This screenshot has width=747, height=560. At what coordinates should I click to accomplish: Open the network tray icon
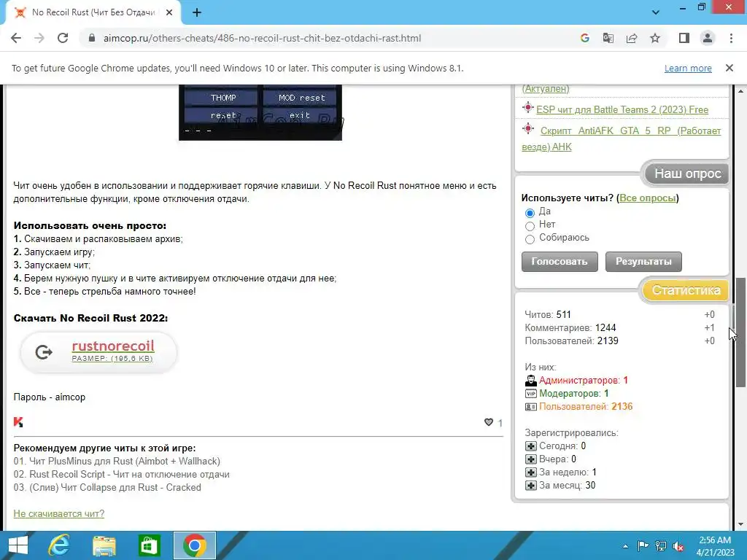[x=661, y=546]
